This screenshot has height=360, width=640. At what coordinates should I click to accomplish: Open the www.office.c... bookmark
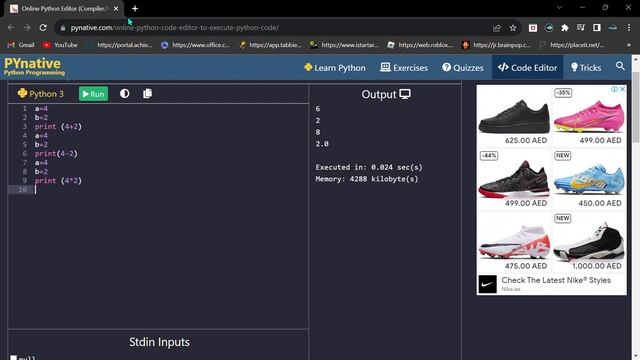pyautogui.click(x=195, y=45)
